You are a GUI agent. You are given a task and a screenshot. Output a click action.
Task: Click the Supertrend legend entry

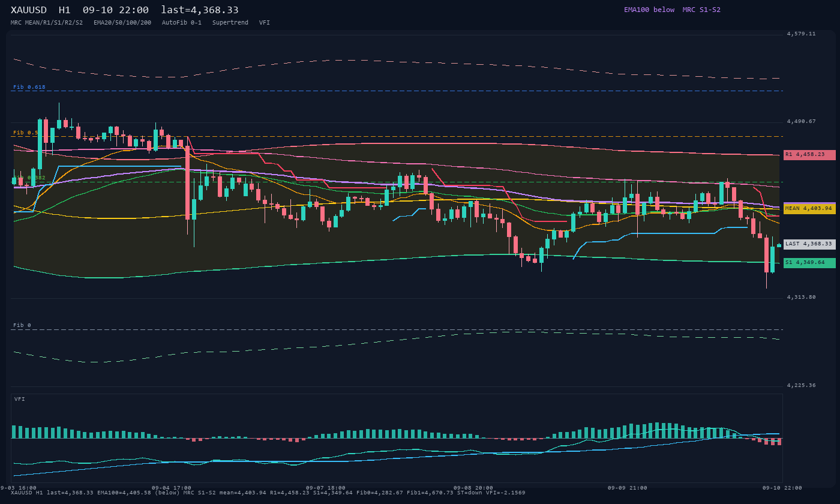[x=230, y=23]
